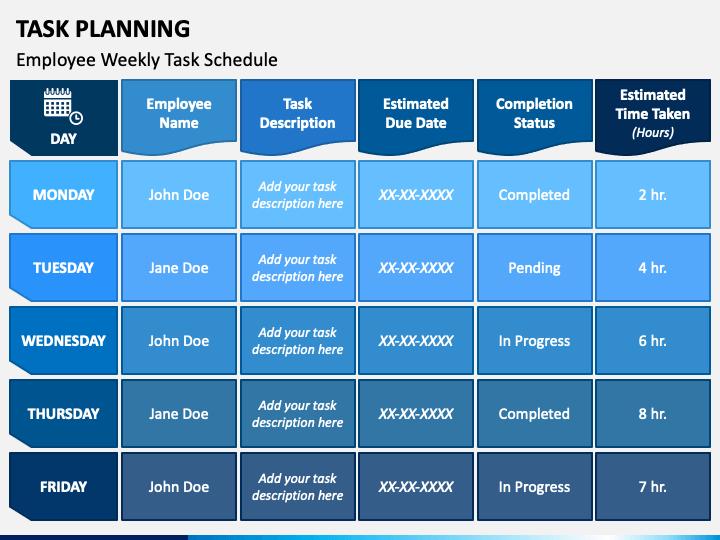Click Monday's task description placeholder
Screen dimensions: 720x540
[x=298, y=194]
